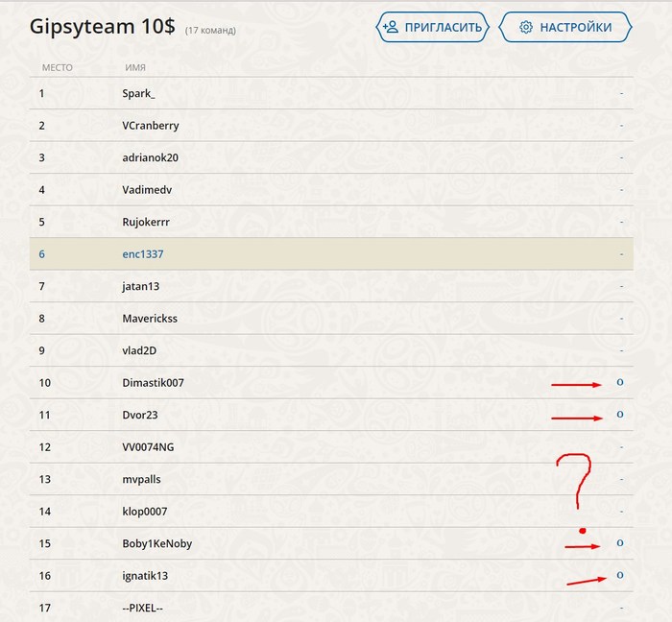Open klop0007 team entry
The width and height of the screenshot is (672, 622).
tap(144, 512)
